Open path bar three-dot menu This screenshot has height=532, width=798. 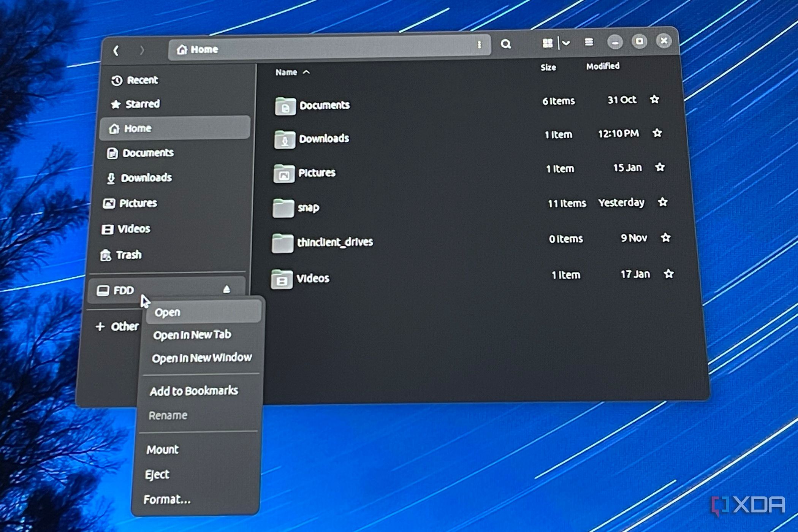point(479,45)
